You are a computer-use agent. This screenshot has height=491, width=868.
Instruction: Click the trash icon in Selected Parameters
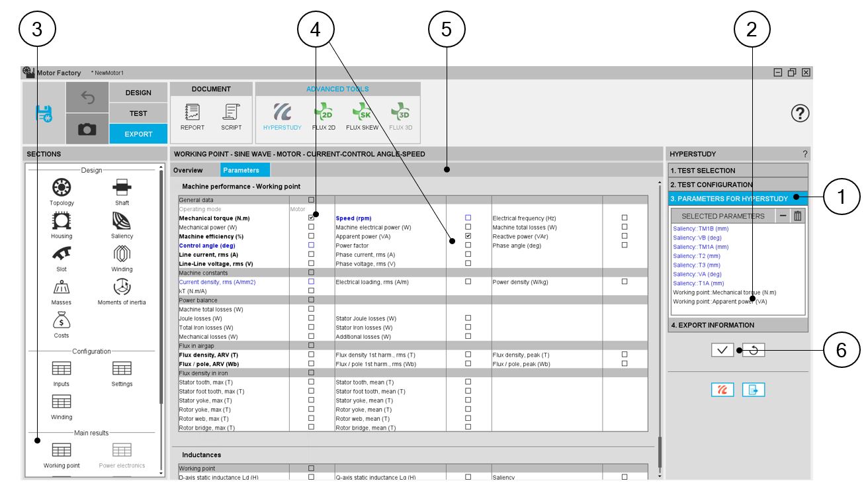[x=797, y=216]
